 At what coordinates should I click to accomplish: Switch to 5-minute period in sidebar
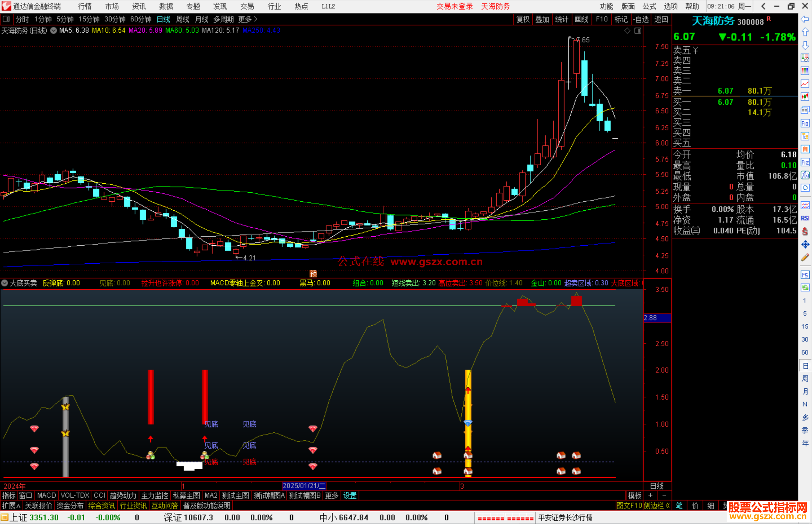coord(804,313)
